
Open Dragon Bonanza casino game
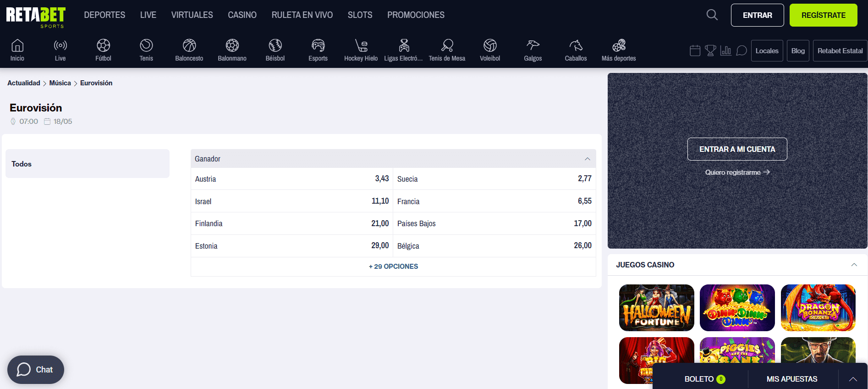click(818, 308)
